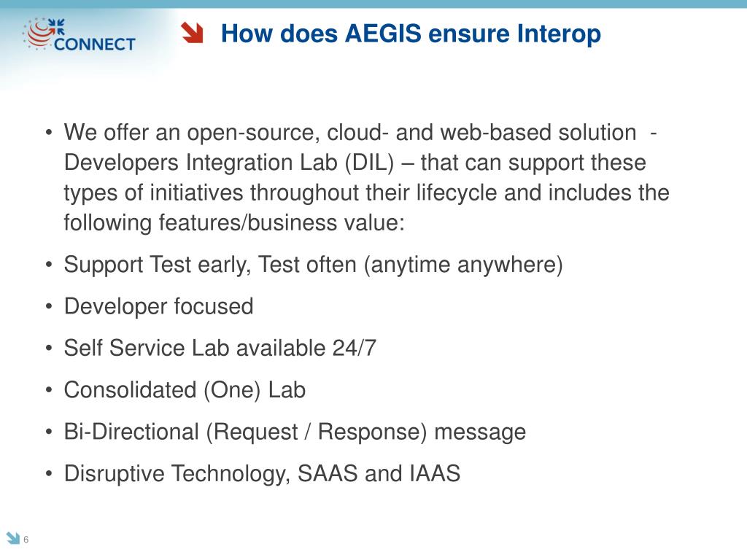The height and width of the screenshot is (560, 747).
Task: Click the blue arrow near page number
Action: [13, 538]
